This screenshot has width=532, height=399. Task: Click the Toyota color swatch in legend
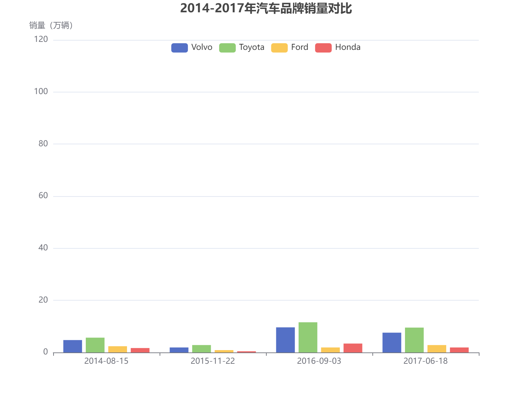[227, 47]
